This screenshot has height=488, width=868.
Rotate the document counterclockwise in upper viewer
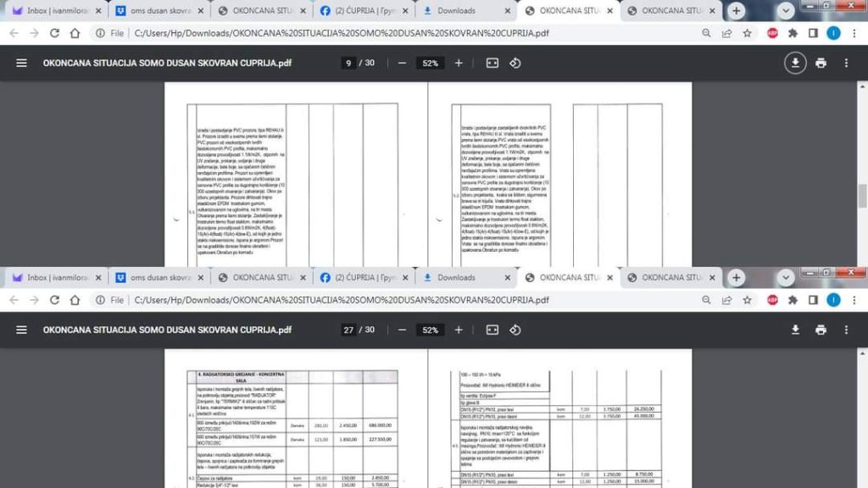coord(515,64)
